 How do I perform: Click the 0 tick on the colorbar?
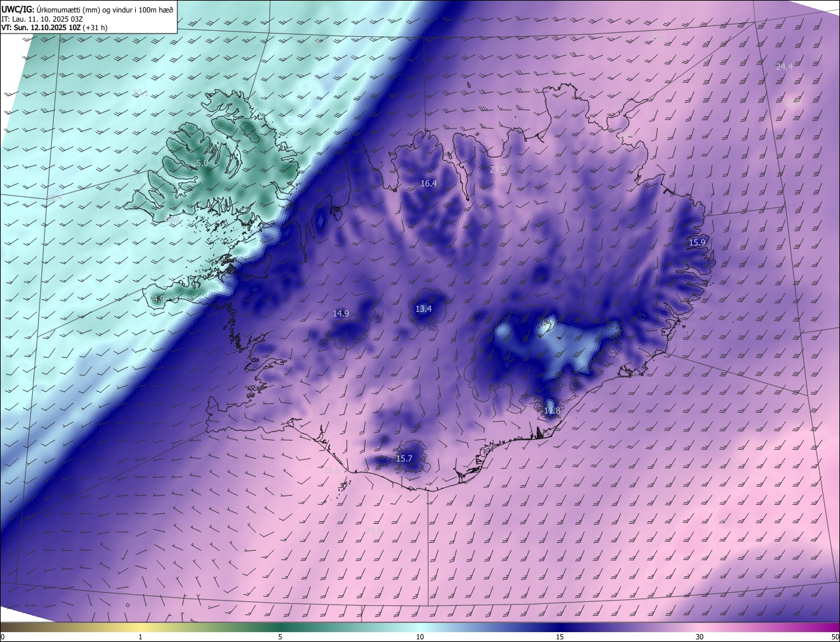click(3, 637)
